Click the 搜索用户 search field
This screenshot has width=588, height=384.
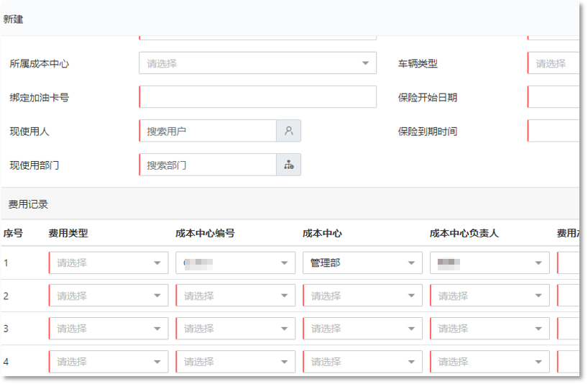208,131
